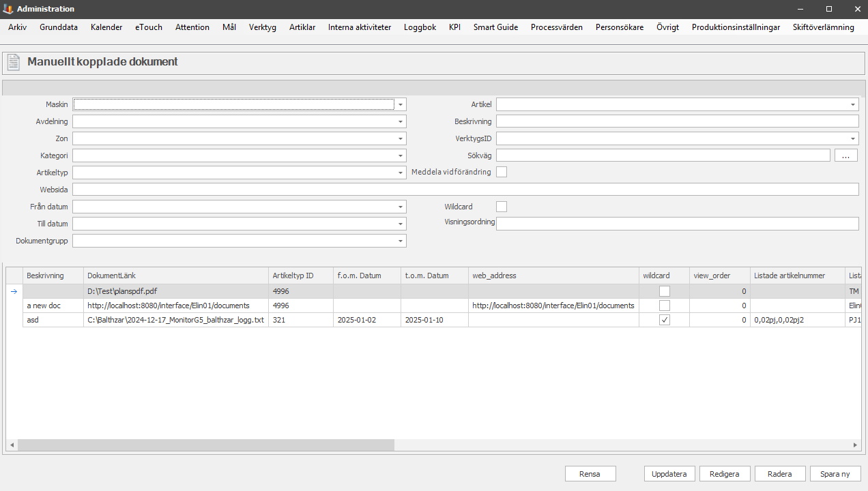Open the Processvärden menu
The image size is (868, 491).
click(557, 27)
